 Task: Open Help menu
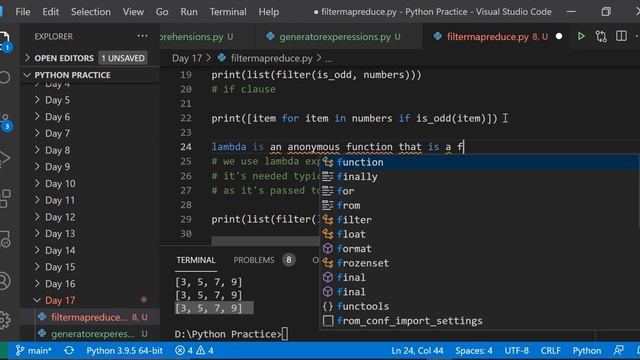coord(269,12)
